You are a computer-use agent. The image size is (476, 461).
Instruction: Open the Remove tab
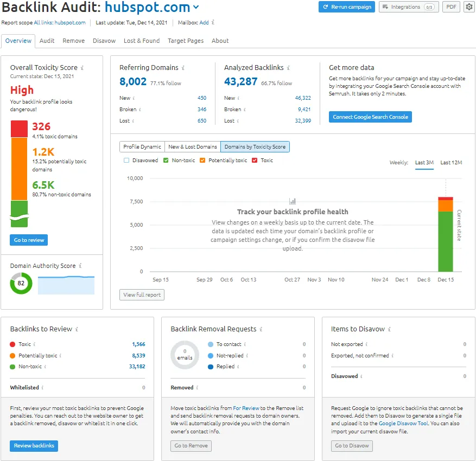click(x=73, y=41)
